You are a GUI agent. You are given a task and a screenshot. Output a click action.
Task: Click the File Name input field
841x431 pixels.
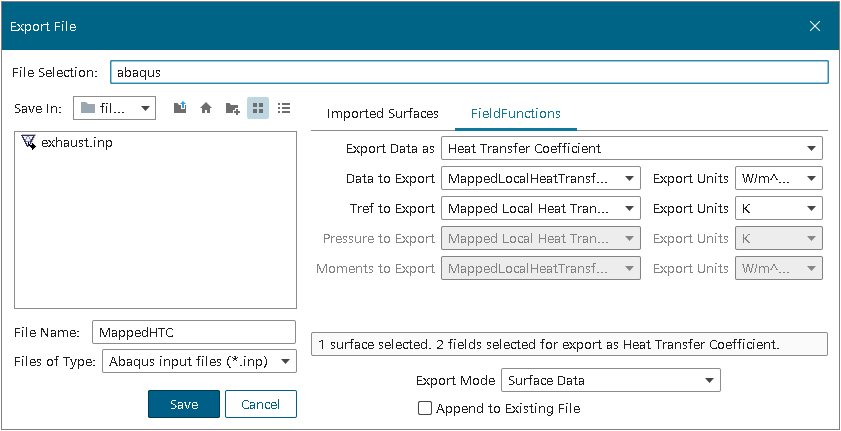[x=193, y=332]
